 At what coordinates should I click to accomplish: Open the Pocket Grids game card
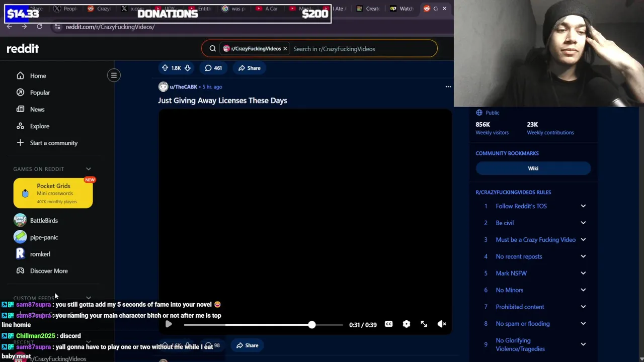click(53, 193)
